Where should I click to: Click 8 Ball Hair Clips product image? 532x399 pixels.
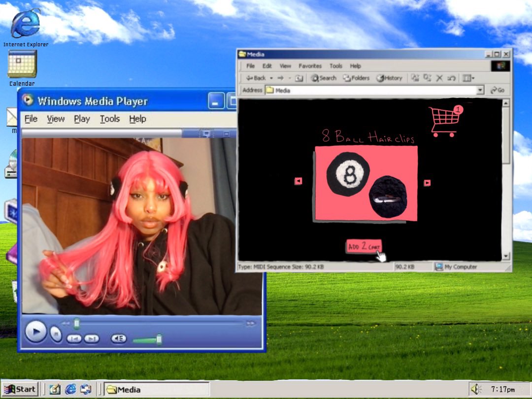click(366, 184)
